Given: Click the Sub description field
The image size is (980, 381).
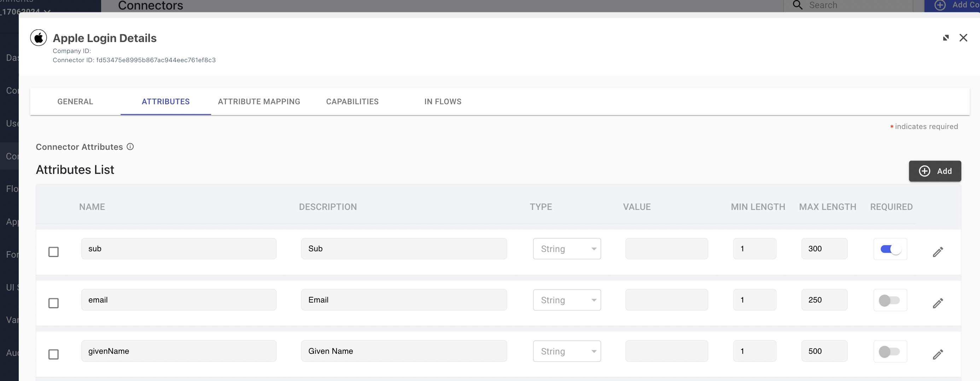Looking at the screenshot, I should [404, 249].
